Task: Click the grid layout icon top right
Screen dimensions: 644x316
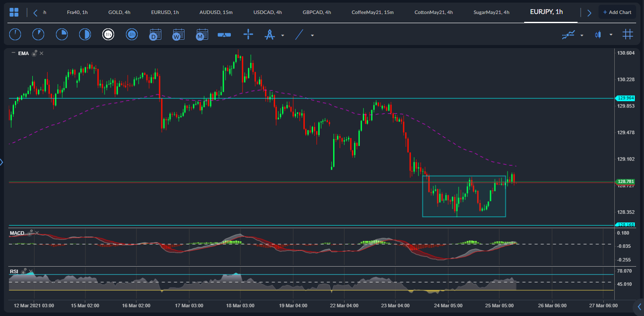Action: pos(628,34)
